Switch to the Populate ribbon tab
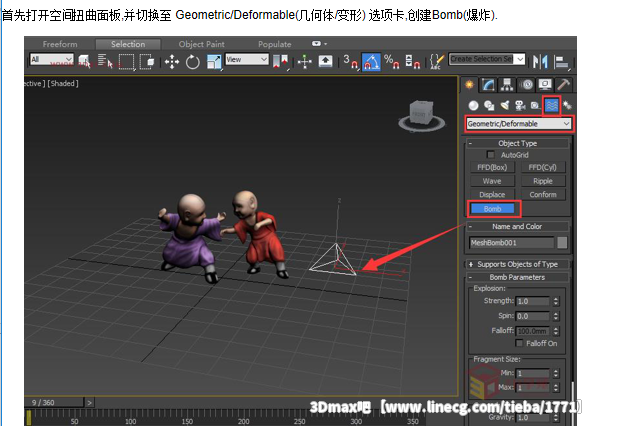 (x=275, y=44)
